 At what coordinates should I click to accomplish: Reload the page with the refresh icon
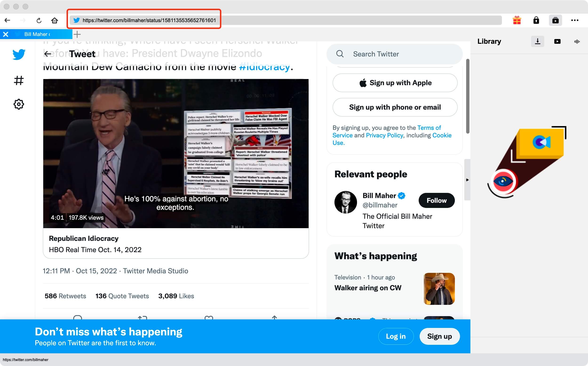[39, 20]
